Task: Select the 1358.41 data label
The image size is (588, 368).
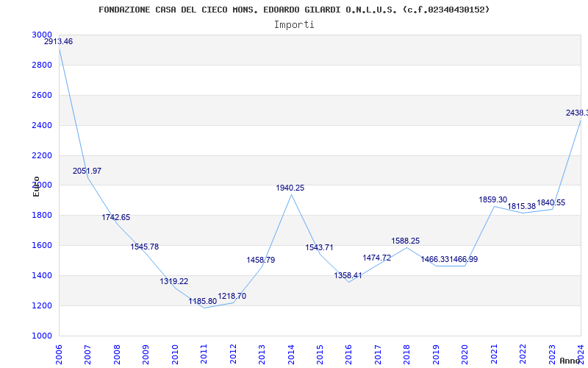Action: [x=348, y=276]
